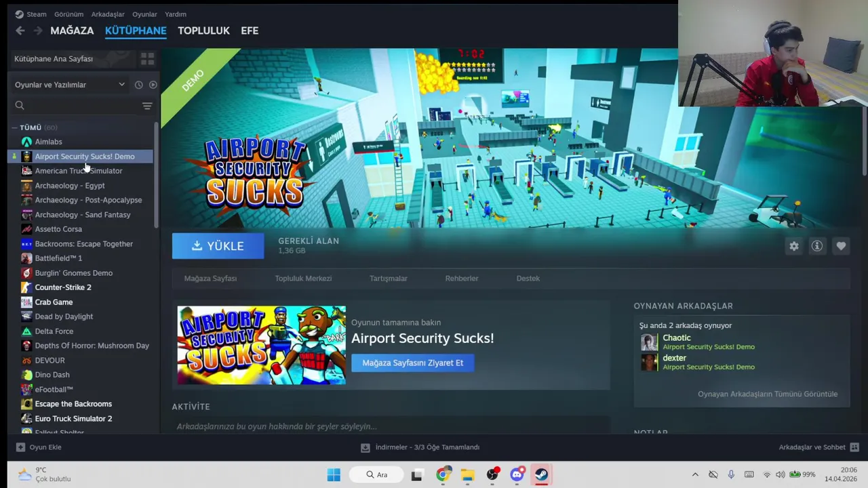Open the Arkadaşlar menu
This screenshot has height=488, width=868.
(x=108, y=14)
